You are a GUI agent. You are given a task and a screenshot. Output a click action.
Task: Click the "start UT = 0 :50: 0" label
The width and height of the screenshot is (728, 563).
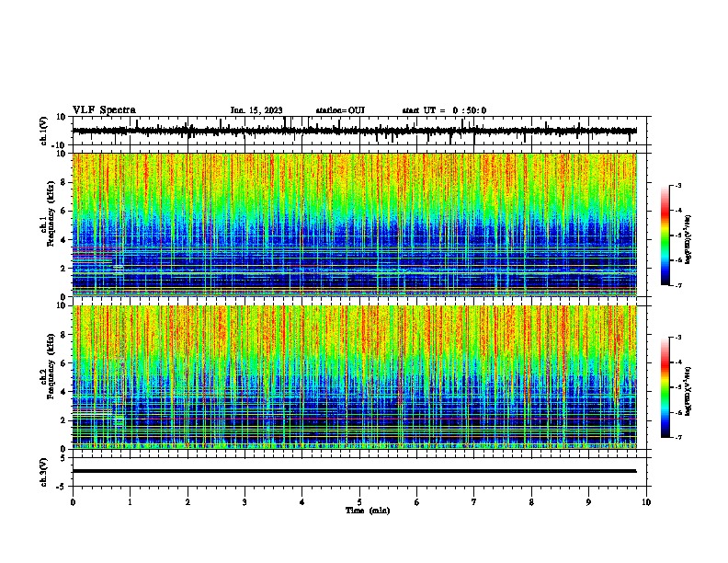coord(444,110)
